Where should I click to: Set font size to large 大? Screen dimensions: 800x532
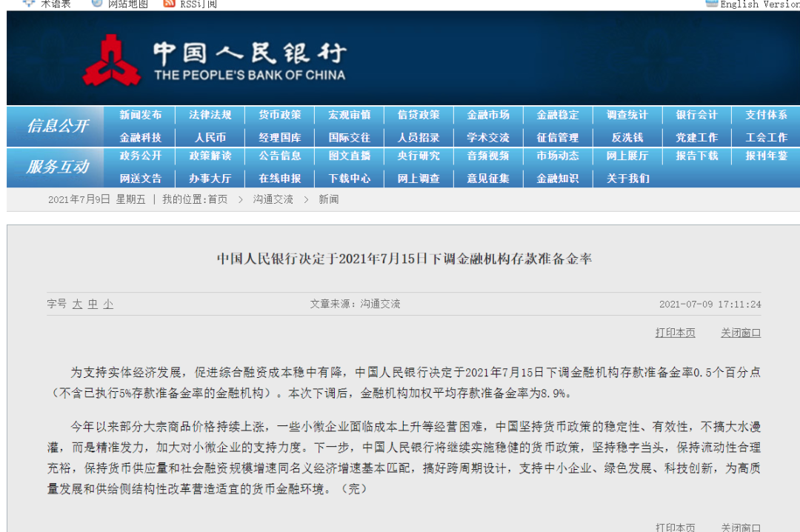pyautogui.click(x=77, y=305)
